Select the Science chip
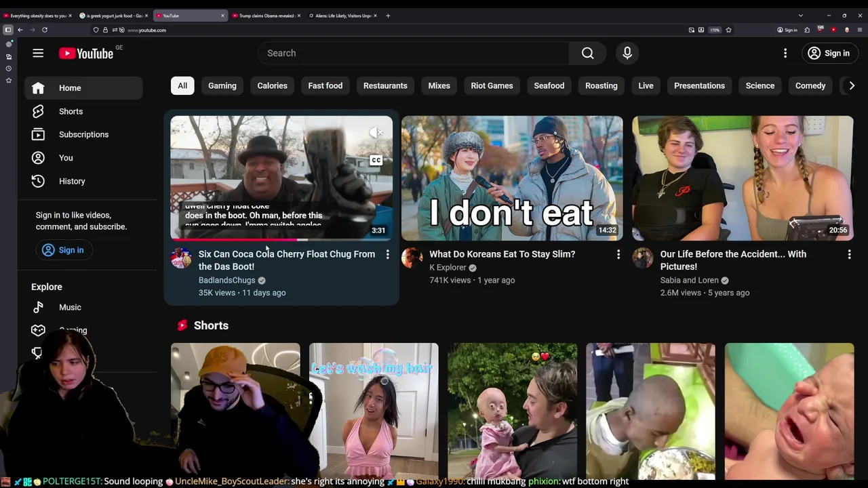 pyautogui.click(x=760, y=85)
